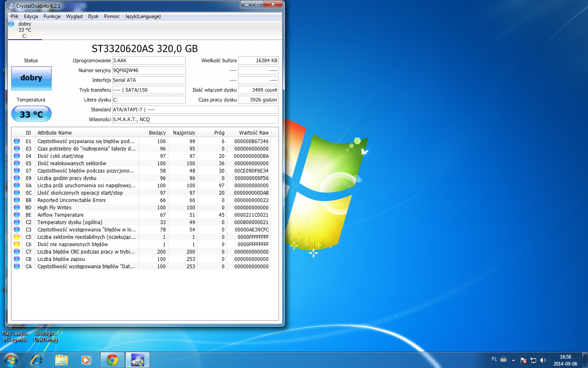The width and height of the screenshot is (588, 368).
Task: Click Play League of Legends desktop shortcut label
Action: pyautogui.click(x=15, y=337)
